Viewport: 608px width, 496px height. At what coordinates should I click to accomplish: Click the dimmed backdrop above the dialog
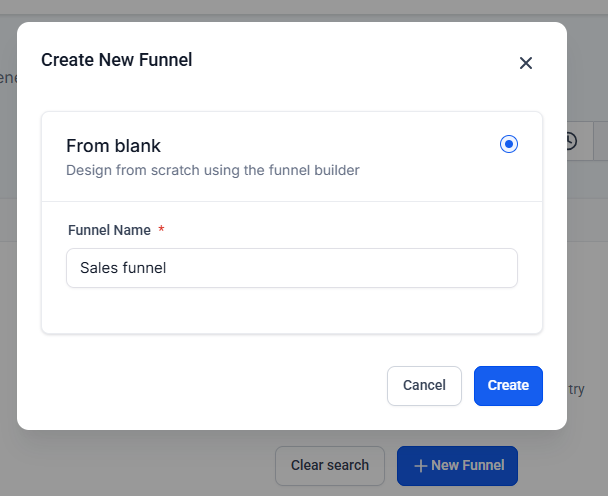(300, 10)
